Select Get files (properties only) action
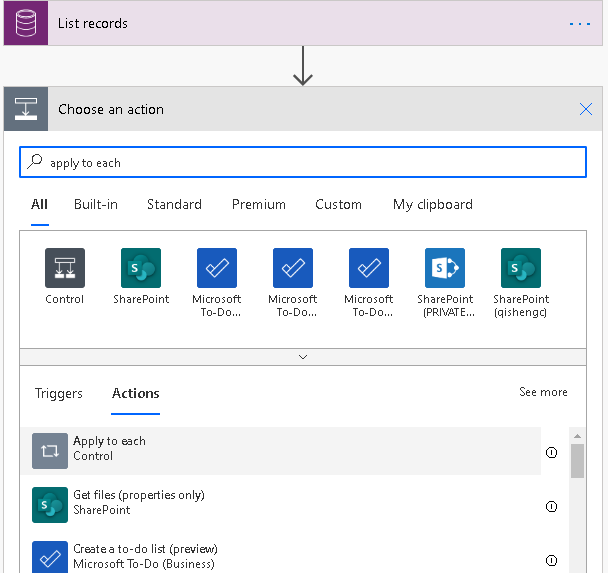Image resolution: width=608 pixels, height=573 pixels. pyautogui.click(x=281, y=505)
